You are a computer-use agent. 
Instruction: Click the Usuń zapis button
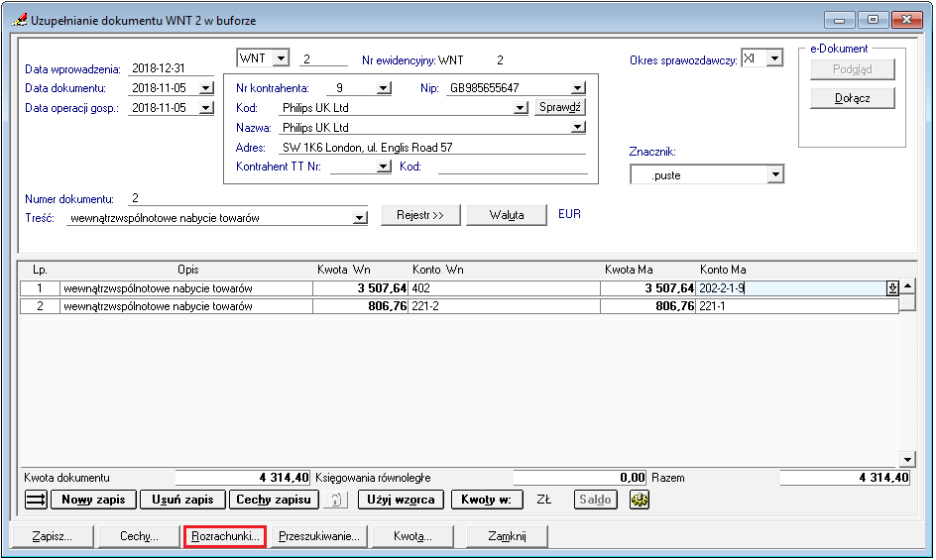pyautogui.click(x=182, y=500)
